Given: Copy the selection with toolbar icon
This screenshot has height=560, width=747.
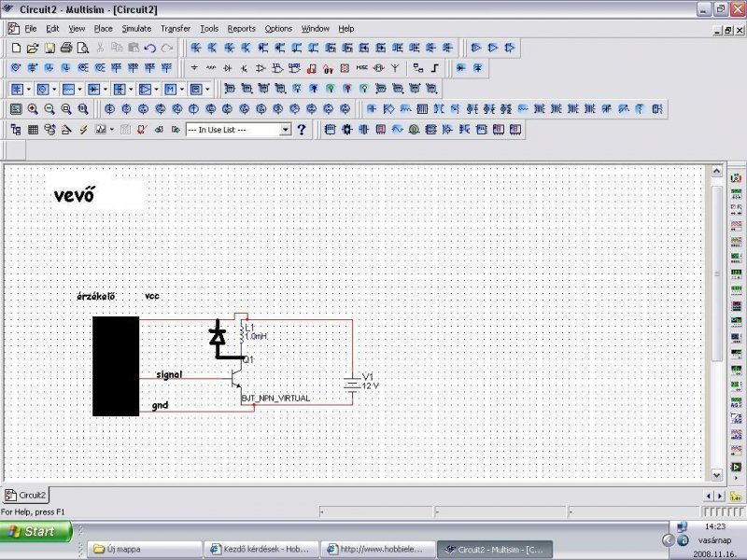Looking at the screenshot, I should [117, 48].
